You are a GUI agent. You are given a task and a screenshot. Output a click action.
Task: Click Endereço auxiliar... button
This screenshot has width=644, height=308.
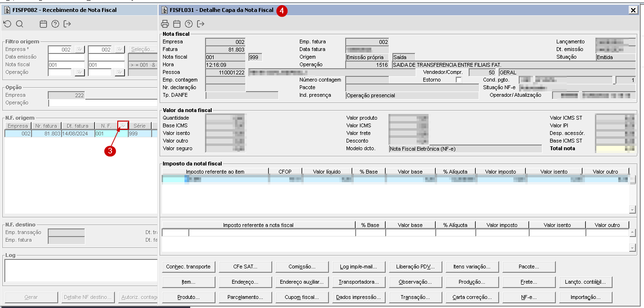click(302, 282)
